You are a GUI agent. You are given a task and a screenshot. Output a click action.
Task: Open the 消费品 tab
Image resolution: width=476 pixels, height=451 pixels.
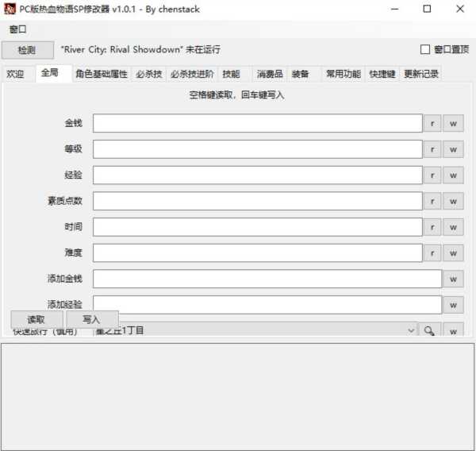coord(270,74)
